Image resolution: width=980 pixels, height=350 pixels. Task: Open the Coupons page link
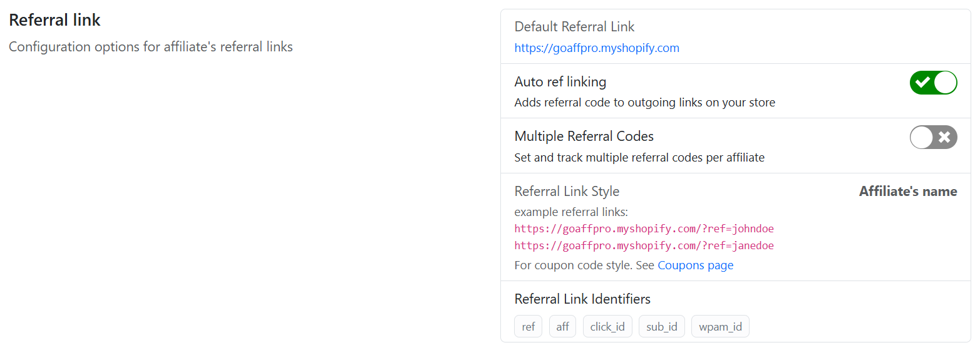click(695, 265)
